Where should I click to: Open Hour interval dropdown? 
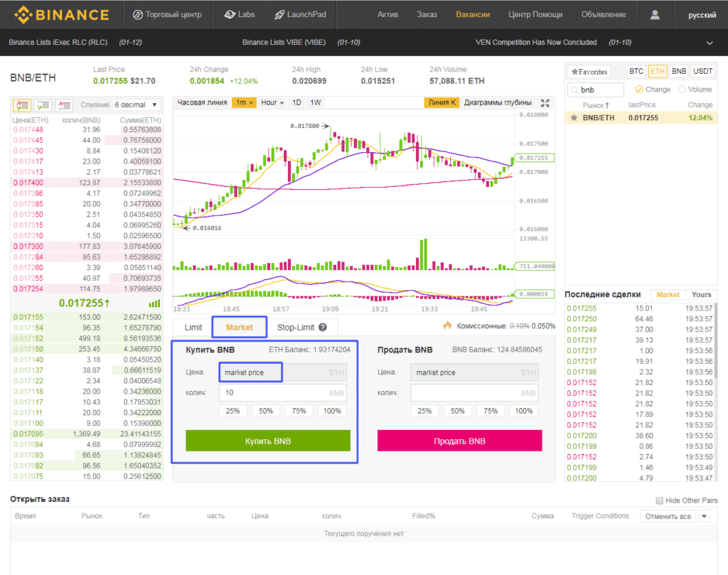pos(272,102)
